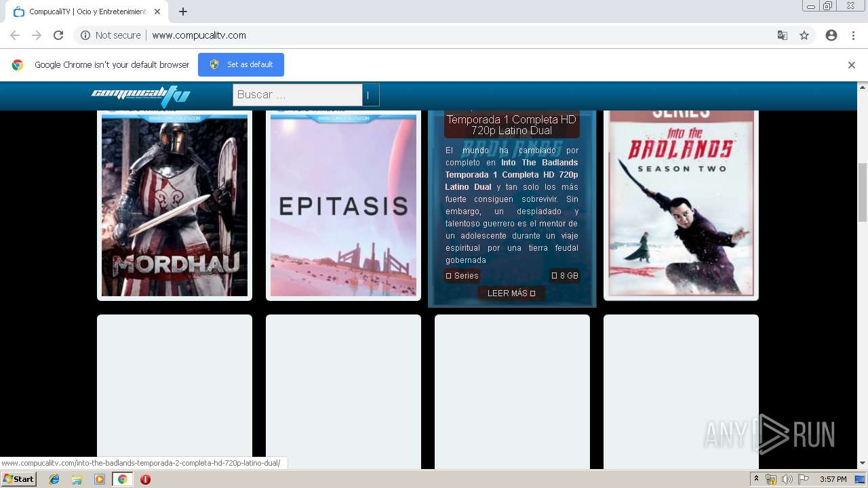Click the page up arrow on the scrollbar
Image resolution: width=868 pixels, height=488 pixels.
[x=863, y=87]
